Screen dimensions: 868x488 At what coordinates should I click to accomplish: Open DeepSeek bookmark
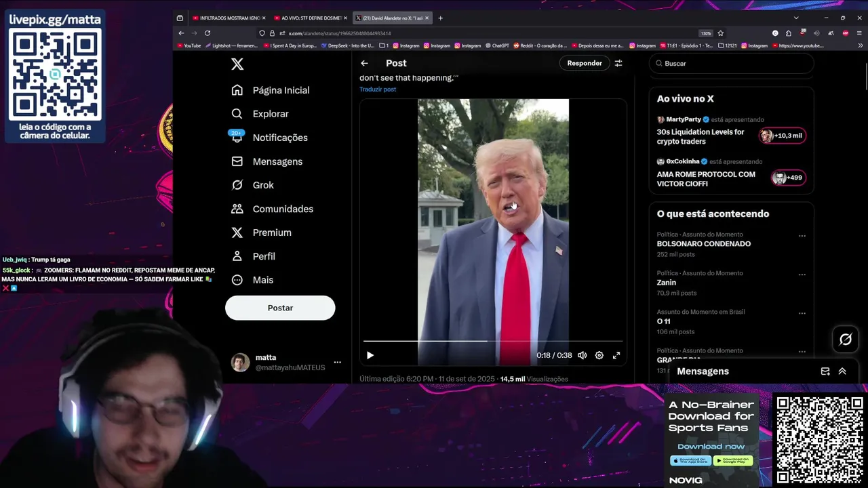tap(348, 45)
